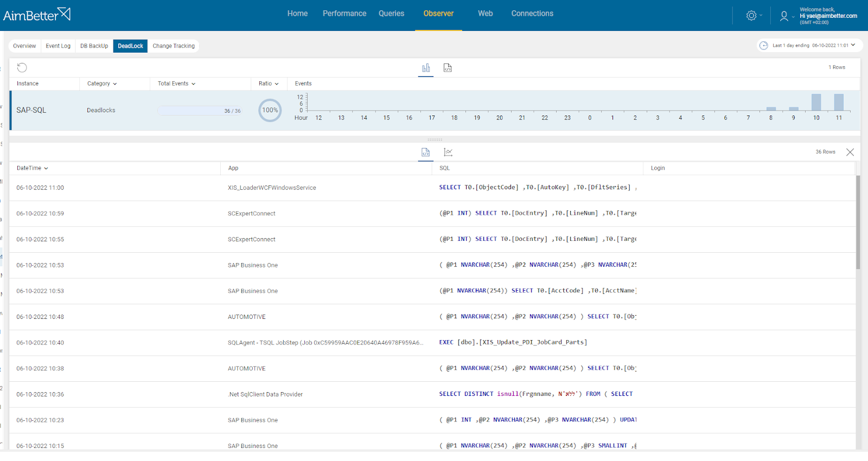Close the details panel with the X
The image size is (868, 461).
coord(850,152)
